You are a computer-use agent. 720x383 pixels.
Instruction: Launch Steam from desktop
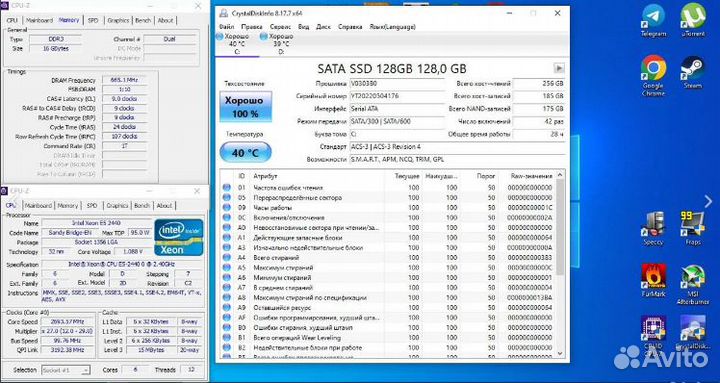[x=692, y=72]
